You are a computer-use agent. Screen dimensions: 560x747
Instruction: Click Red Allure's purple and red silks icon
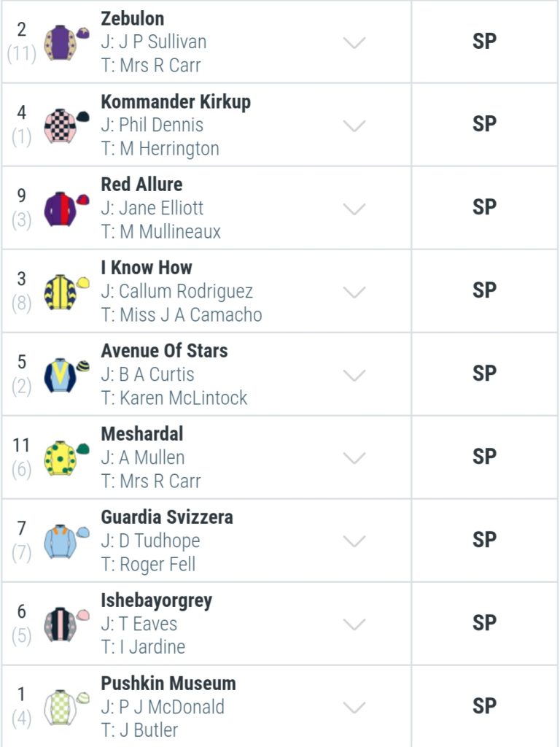pyautogui.click(x=66, y=208)
